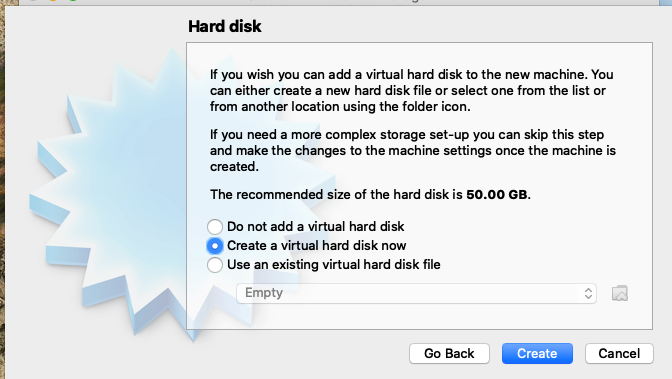Click the Create button
672x379 pixels.
(537, 353)
